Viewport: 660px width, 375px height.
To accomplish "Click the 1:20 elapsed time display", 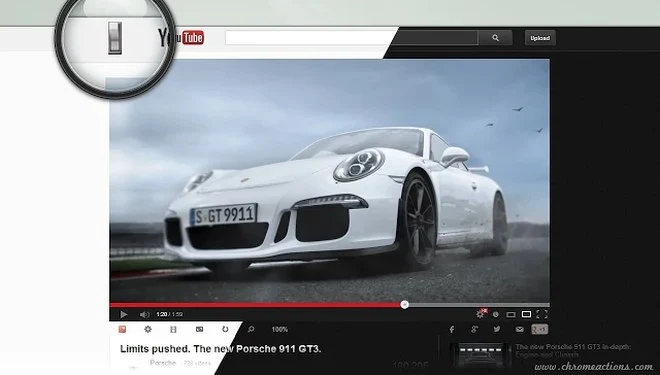I will [162, 314].
